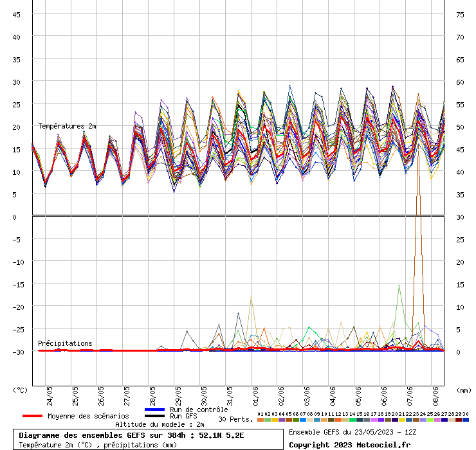
Task: Click the 26/05 date label on x-axis
Action: (x=101, y=396)
